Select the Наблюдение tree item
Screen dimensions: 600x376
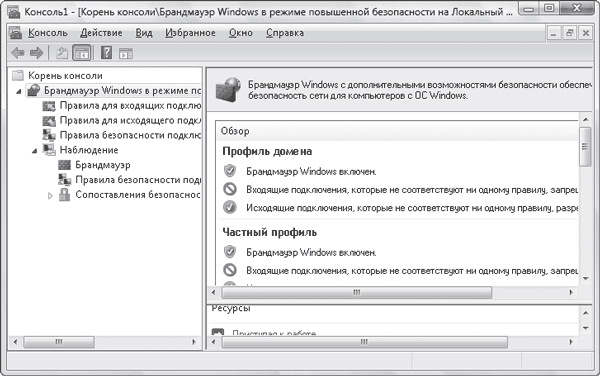click(x=89, y=150)
